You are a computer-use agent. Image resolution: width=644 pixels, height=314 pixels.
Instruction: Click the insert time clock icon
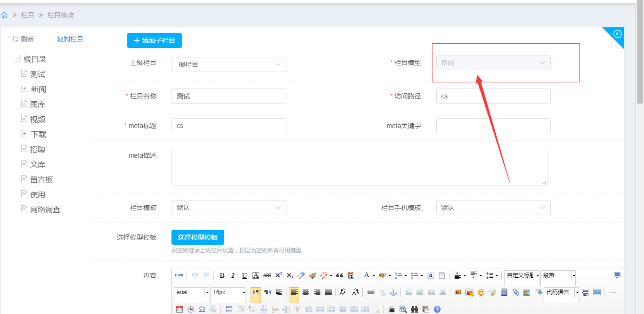click(191, 309)
